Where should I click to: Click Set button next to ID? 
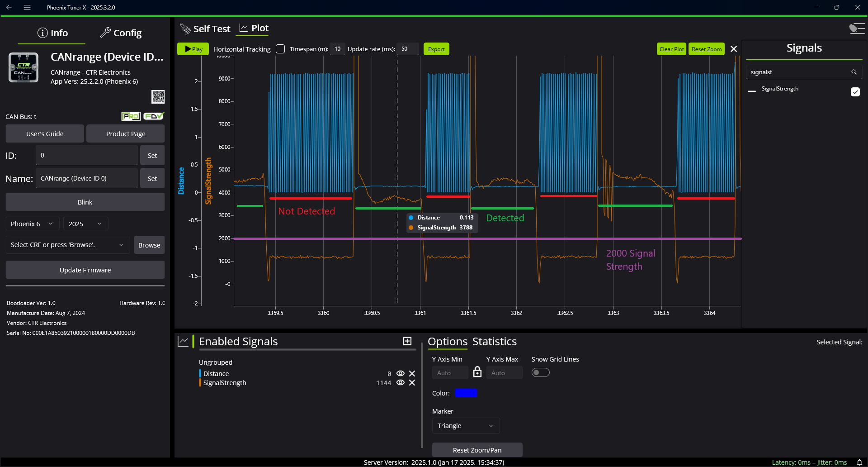coord(152,156)
